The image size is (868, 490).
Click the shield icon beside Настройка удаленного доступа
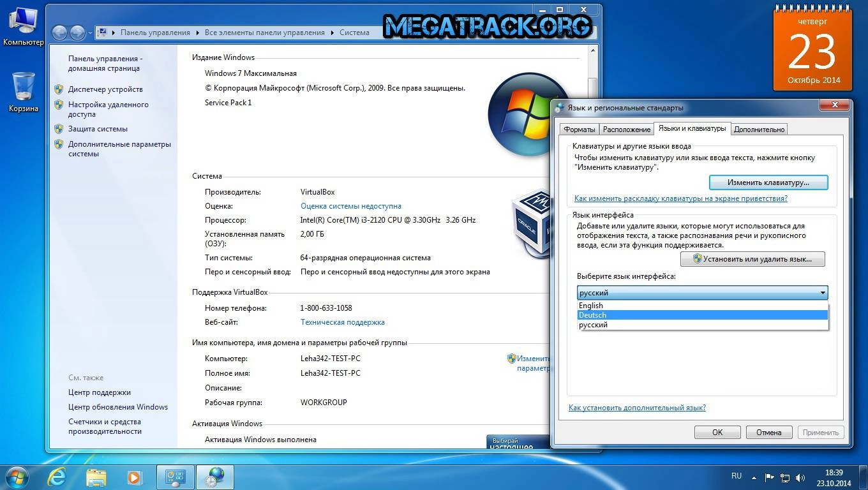click(x=59, y=105)
